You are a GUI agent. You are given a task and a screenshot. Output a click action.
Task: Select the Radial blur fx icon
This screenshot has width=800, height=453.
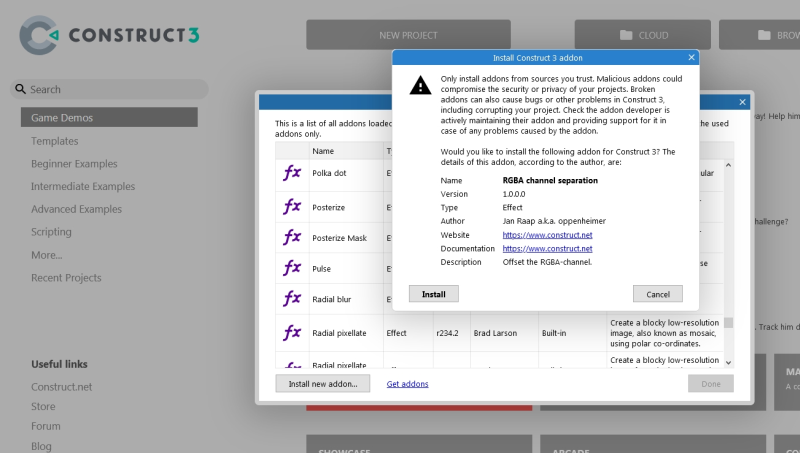pyautogui.click(x=292, y=299)
